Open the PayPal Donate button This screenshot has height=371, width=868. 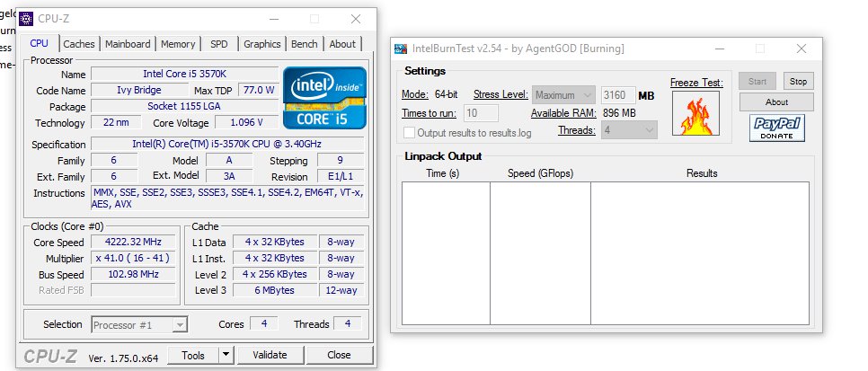point(776,128)
